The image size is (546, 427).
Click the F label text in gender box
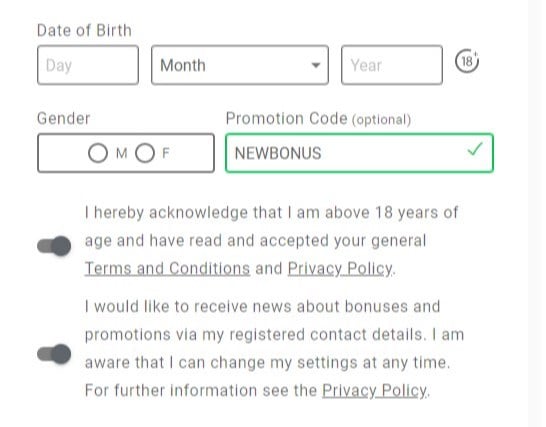pos(166,153)
